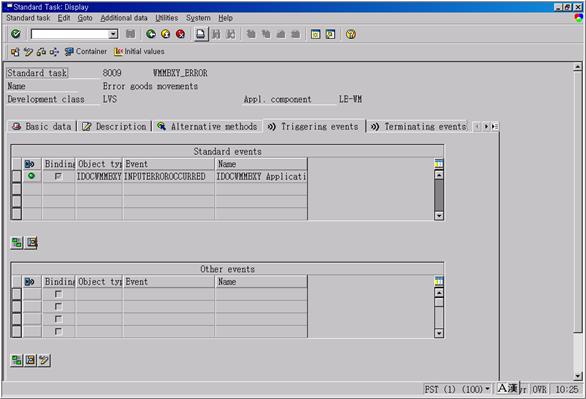Click the First Page icon

point(251,34)
